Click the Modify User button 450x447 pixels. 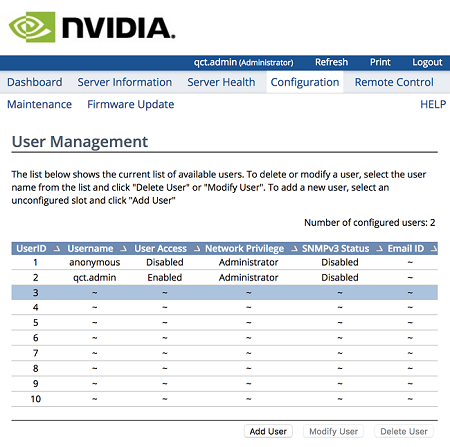(x=333, y=431)
